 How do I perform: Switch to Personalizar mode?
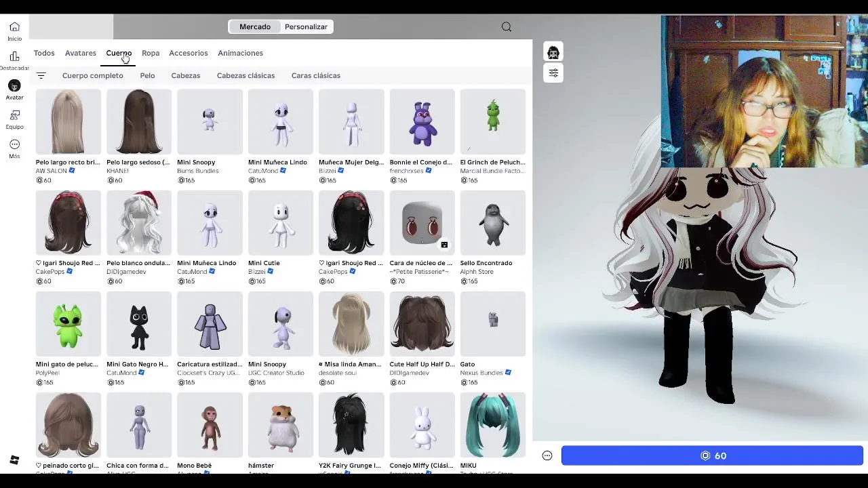click(306, 27)
